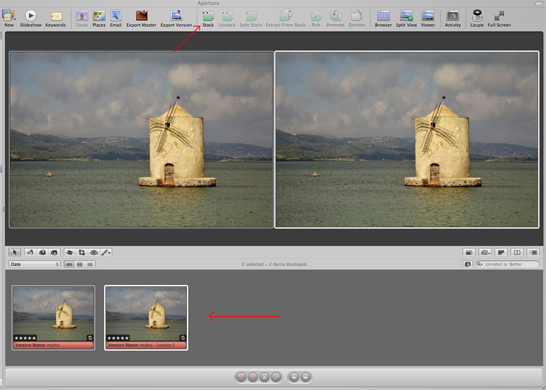
Task: Switch browser to grid view
Action: [80, 264]
